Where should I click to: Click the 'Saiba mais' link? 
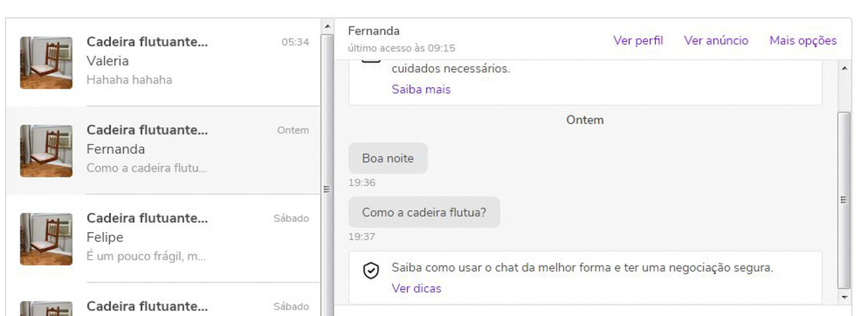tap(420, 90)
